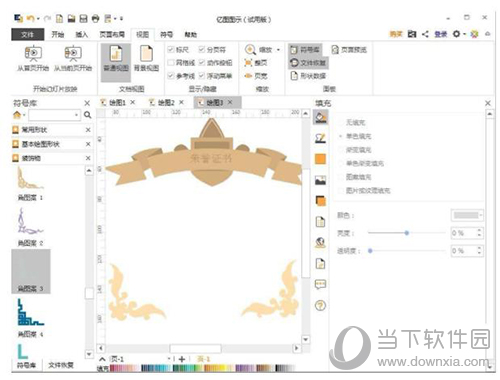Click the Whole page (整页) zoom icon
Viewport: 500px width, 380px height.
248,63
